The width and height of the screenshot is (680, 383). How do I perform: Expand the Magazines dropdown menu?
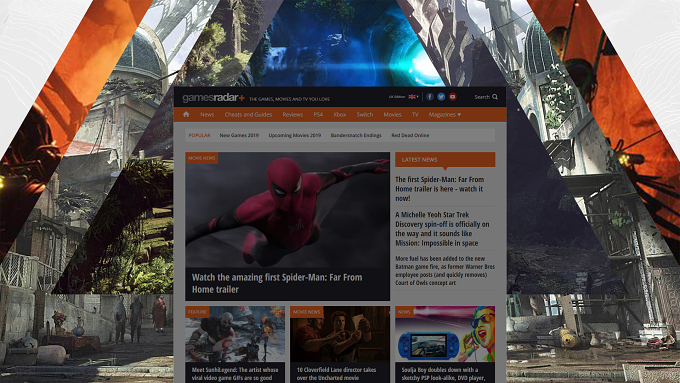(x=445, y=115)
